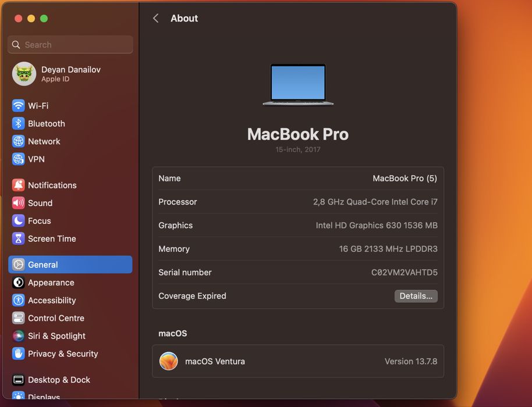532x407 pixels.
Task: Open Coverage Expired Details button
Action: [x=416, y=296]
